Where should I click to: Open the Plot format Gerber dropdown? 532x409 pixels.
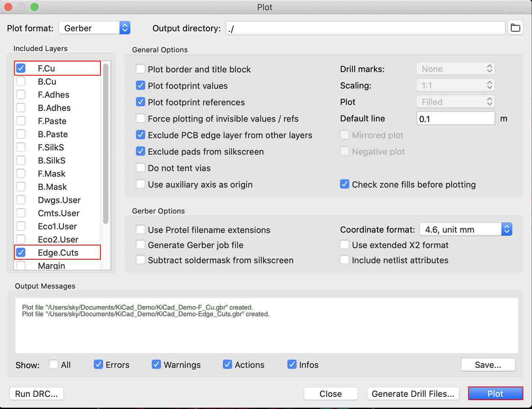pyautogui.click(x=95, y=28)
